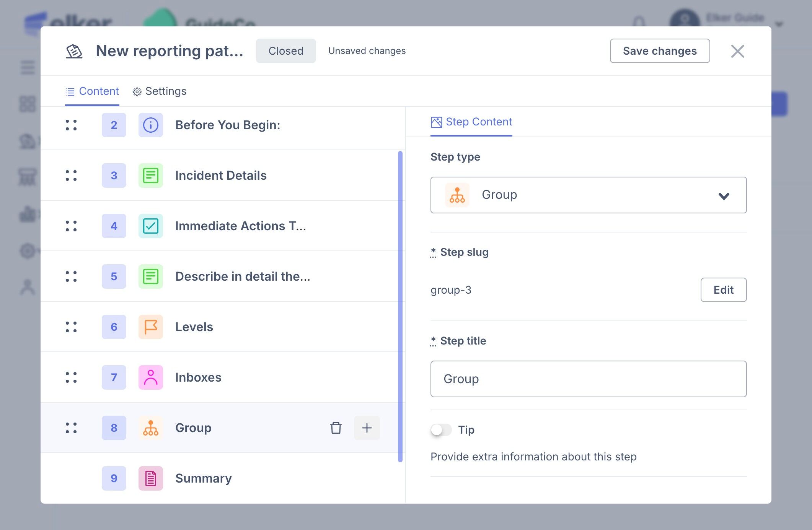Open the Content tab
812x530 pixels.
coord(92,91)
